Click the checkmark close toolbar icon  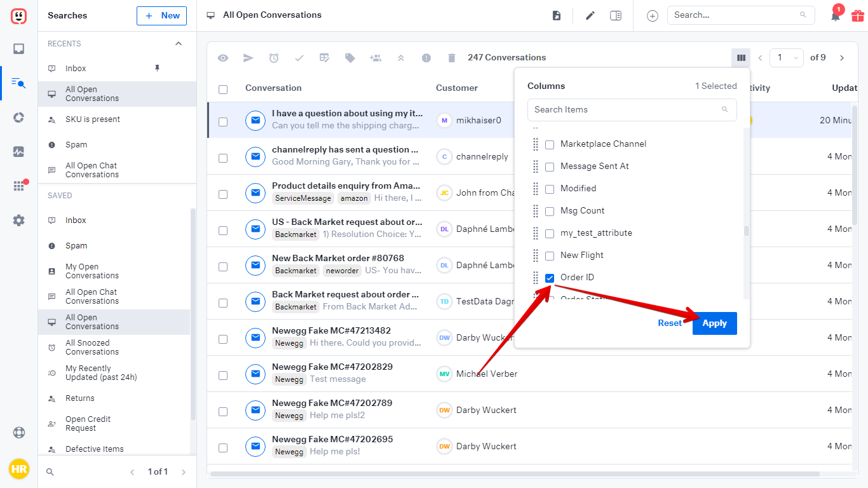click(299, 58)
